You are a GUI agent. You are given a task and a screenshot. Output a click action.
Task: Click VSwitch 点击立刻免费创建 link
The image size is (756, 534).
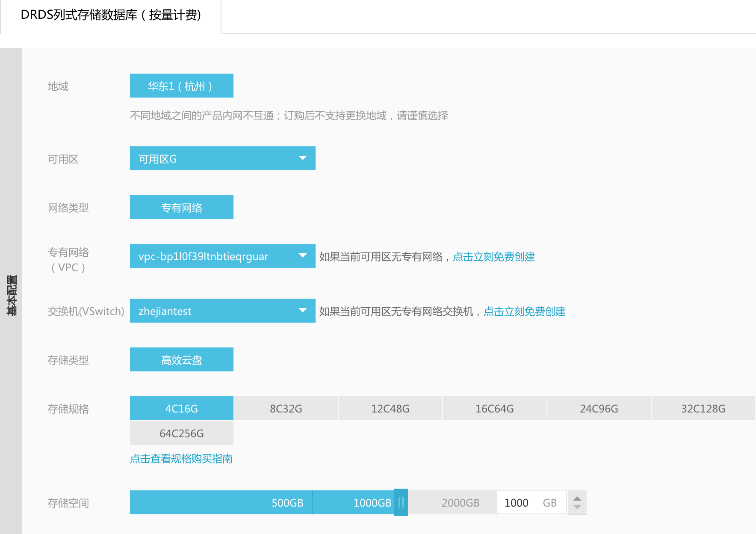tap(524, 311)
